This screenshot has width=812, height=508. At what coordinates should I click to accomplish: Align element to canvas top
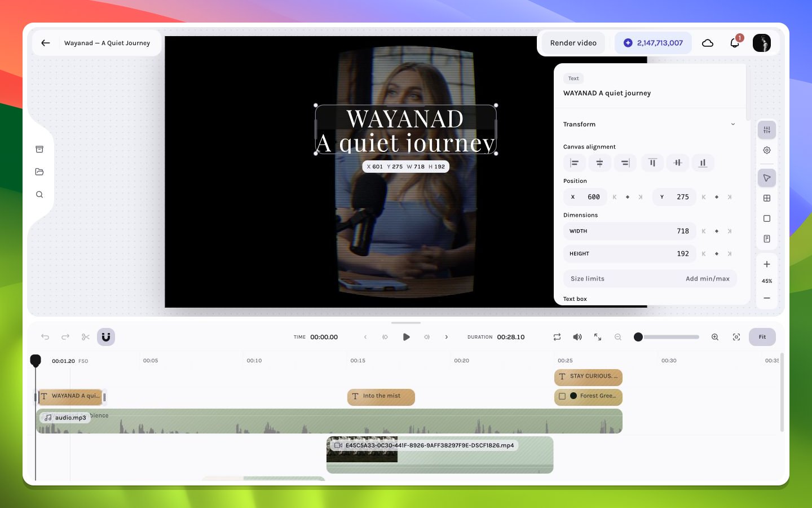pyautogui.click(x=652, y=163)
